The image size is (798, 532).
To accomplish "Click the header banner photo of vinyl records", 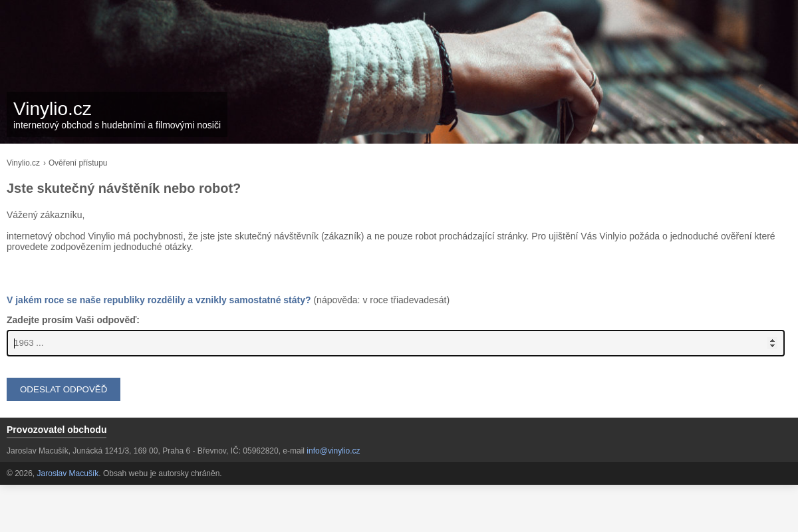I will pyautogui.click(x=532, y=66).
